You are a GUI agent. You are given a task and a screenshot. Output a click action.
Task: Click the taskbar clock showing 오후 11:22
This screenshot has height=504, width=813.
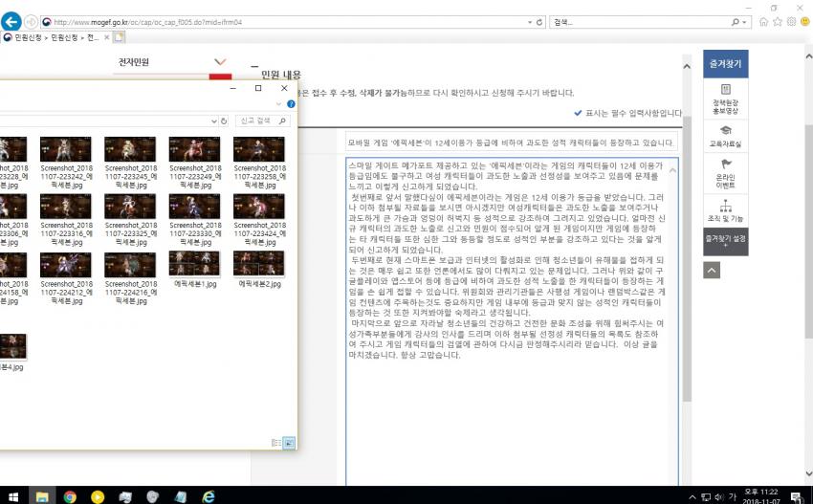click(x=761, y=496)
